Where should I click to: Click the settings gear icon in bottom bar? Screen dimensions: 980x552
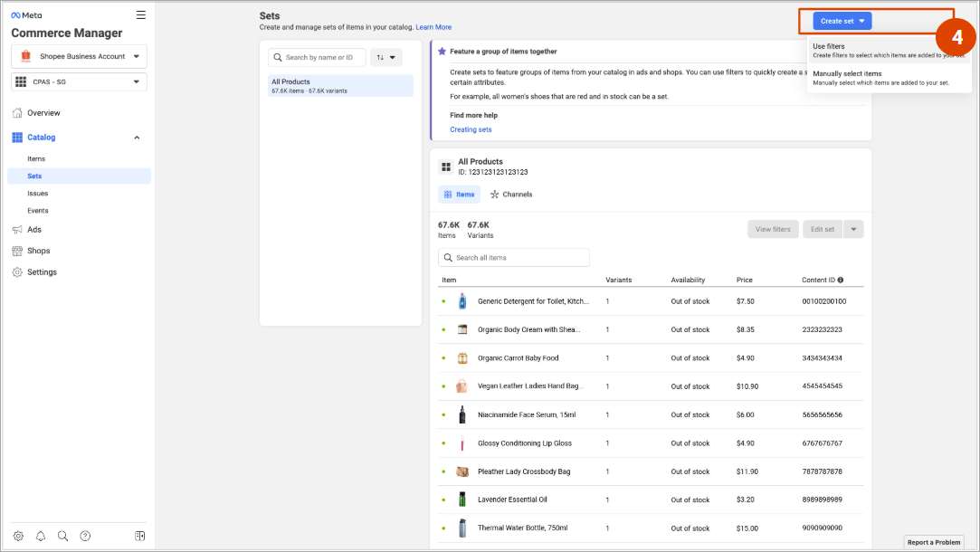pyautogui.click(x=19, y=536)
